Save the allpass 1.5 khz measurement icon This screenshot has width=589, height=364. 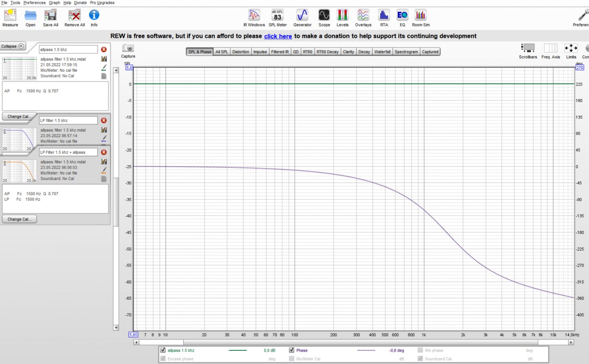(x=104, y=59)
